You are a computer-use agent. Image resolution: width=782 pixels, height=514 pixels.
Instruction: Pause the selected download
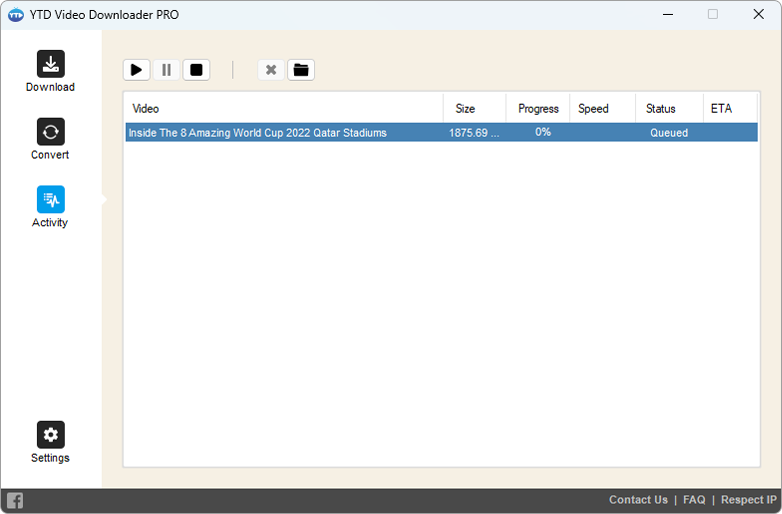pos(166,70)
